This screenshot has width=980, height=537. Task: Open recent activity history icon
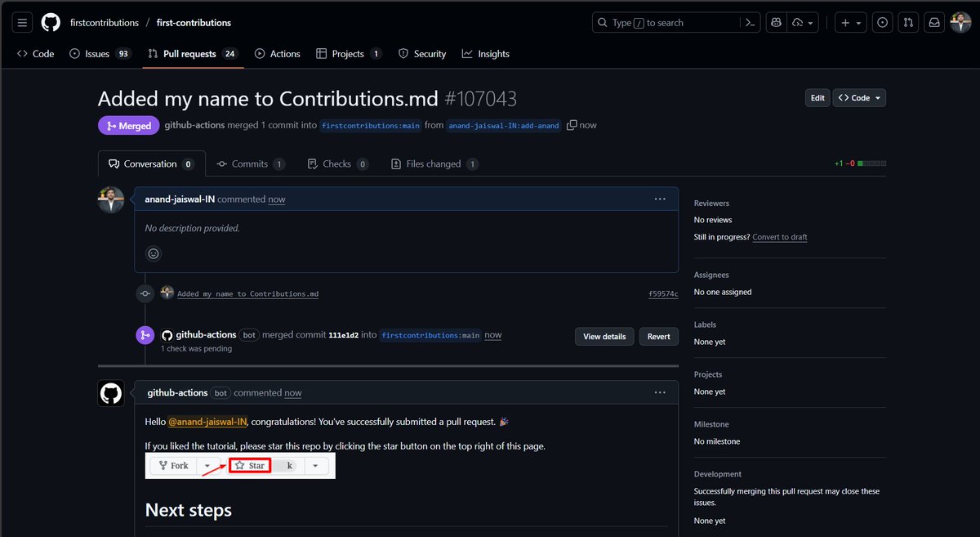point(882,22)
